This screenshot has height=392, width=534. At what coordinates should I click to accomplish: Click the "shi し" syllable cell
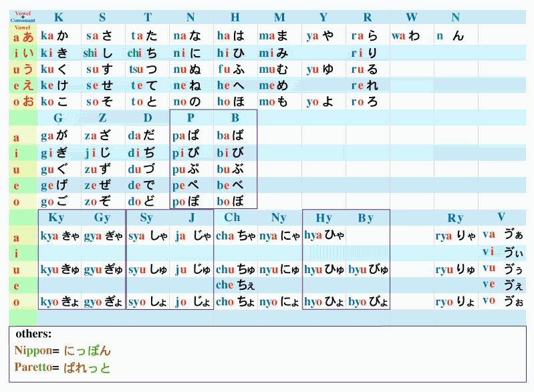coord(98,53)
